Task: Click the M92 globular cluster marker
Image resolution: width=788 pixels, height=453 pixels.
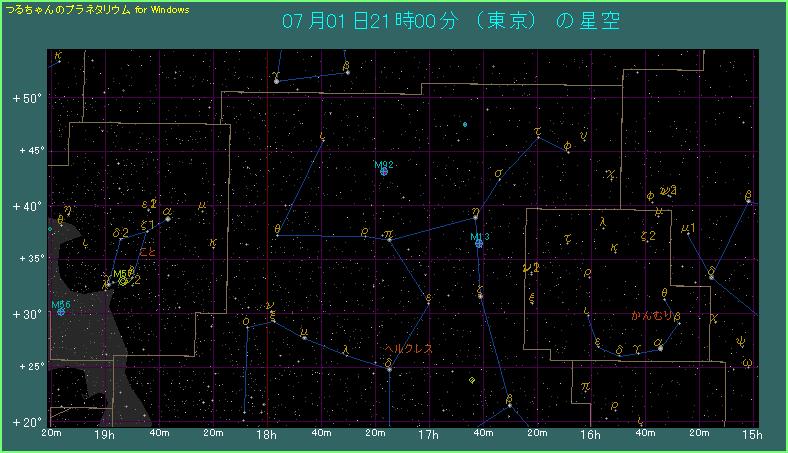Action: pos(384,171)
